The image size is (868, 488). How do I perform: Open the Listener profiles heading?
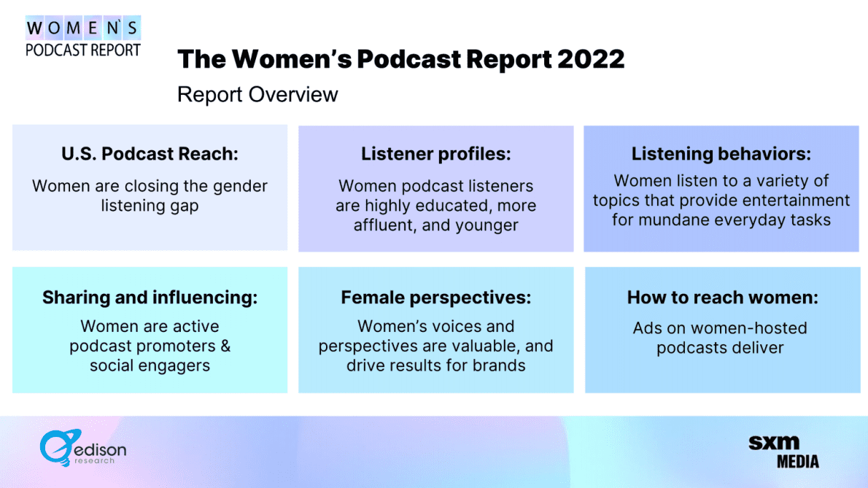click(435, 154)
